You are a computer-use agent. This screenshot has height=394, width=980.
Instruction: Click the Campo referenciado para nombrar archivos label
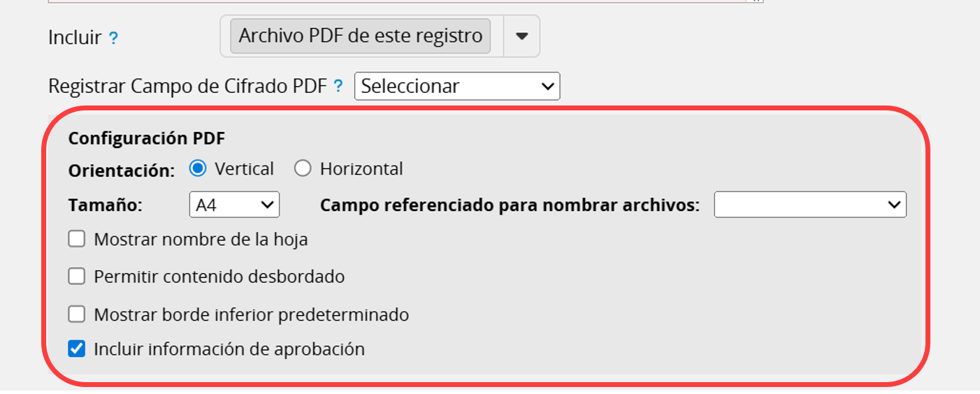coord(510,205)
